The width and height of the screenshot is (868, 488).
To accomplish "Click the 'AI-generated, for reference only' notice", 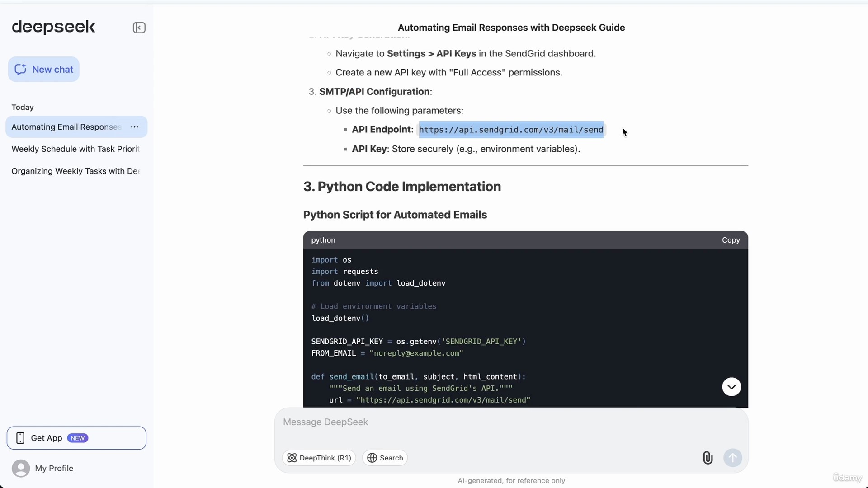I will pyautogui.click(x=511, y=481).
